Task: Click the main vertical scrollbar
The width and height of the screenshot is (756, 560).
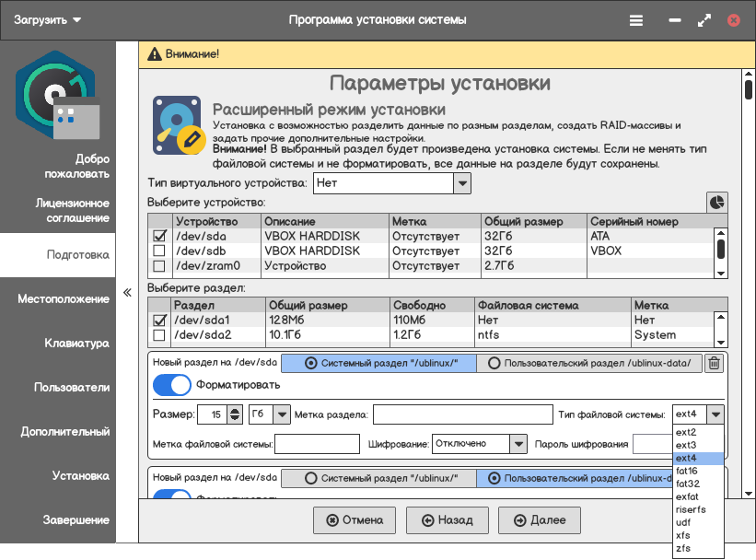Action: pos(748,276)
